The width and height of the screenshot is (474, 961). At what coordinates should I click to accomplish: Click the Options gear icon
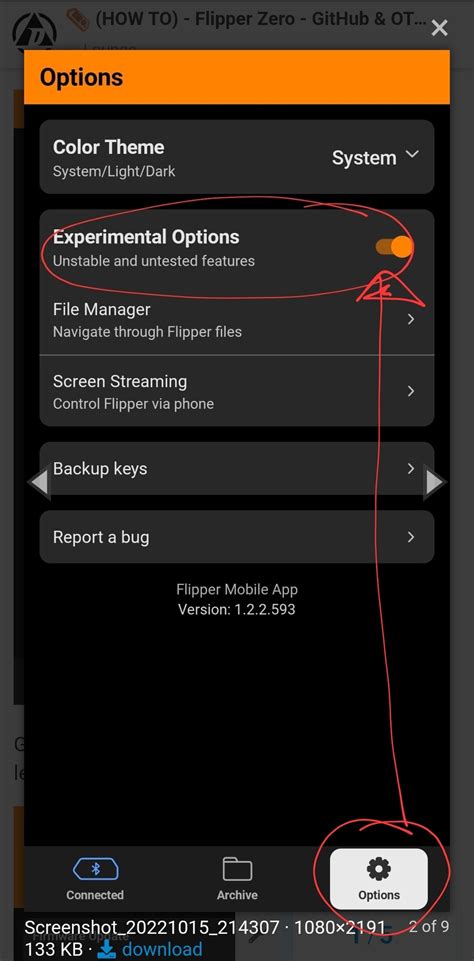click(x=378, y=869)
